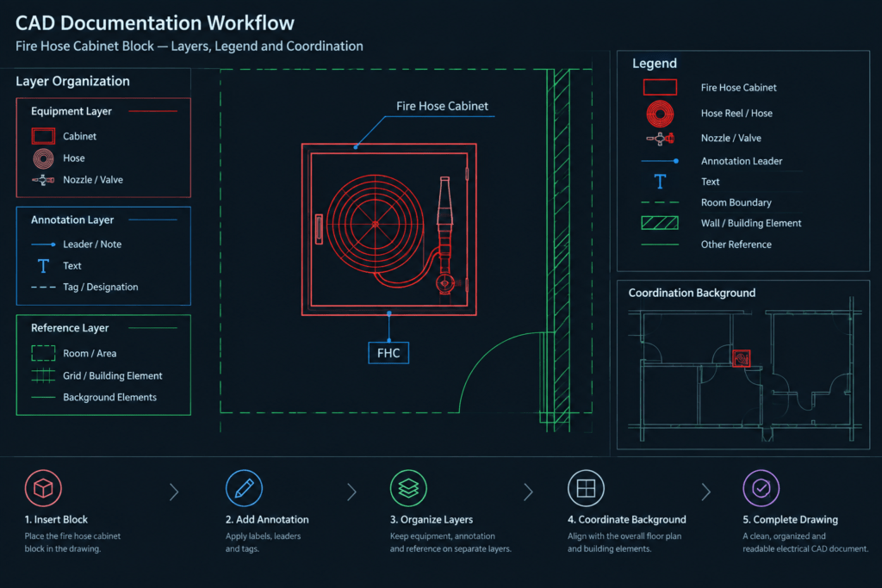Click the small fire hose cabinet on the floor plan
Image resolution: width=882 pixels, height=588 pixels.
pos(742,358)
